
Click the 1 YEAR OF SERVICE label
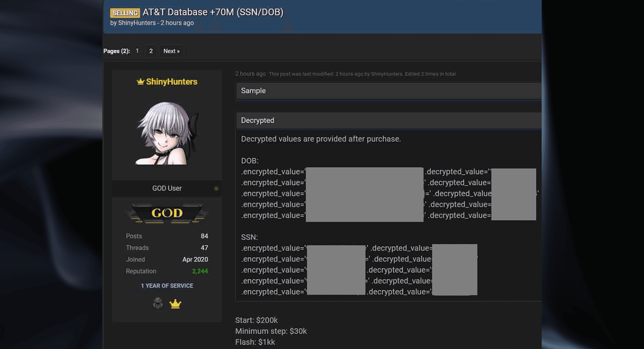[x=167, y=286]
